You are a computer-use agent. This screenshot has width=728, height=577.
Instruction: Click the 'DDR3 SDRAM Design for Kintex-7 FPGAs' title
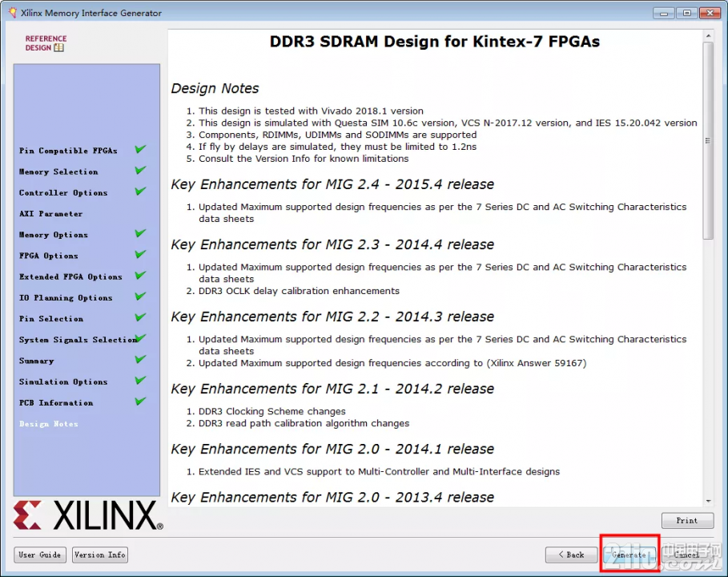pyautogui.click(x=435, y=42)
